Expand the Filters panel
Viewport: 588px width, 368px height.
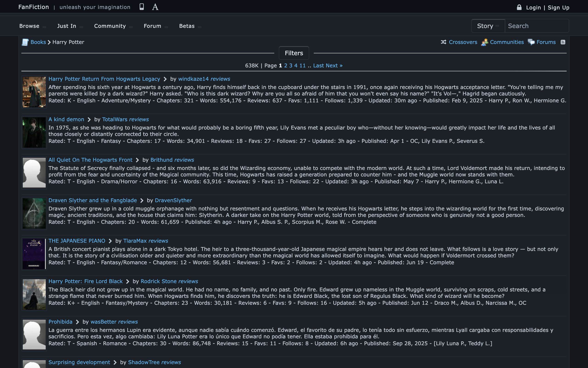(x=294, y=53)
